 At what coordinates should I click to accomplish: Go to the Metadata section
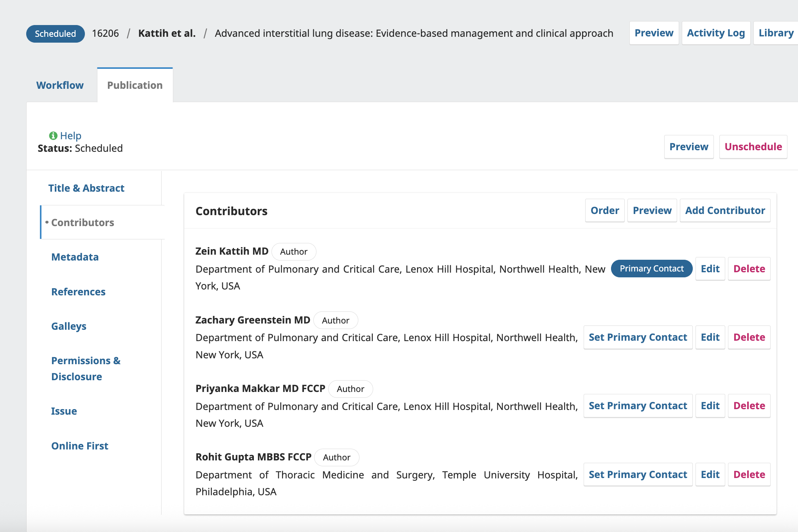click(75, 257)
